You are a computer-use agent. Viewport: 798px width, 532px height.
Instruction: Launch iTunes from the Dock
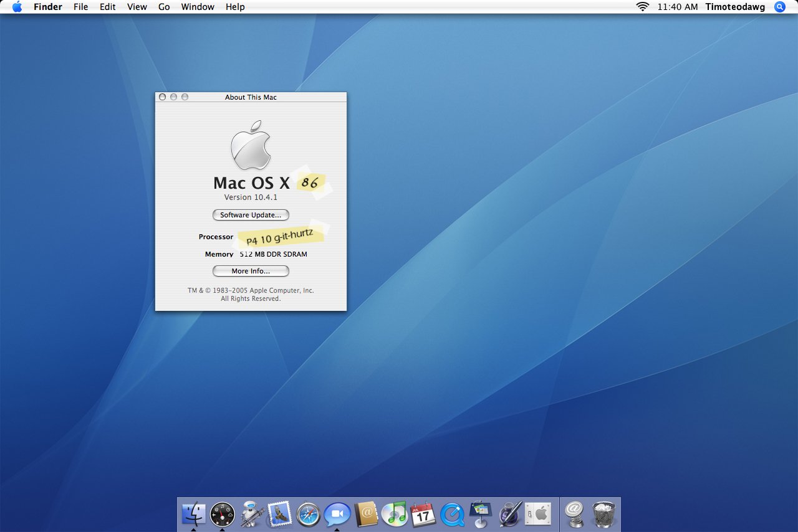(x=394, y=514)
